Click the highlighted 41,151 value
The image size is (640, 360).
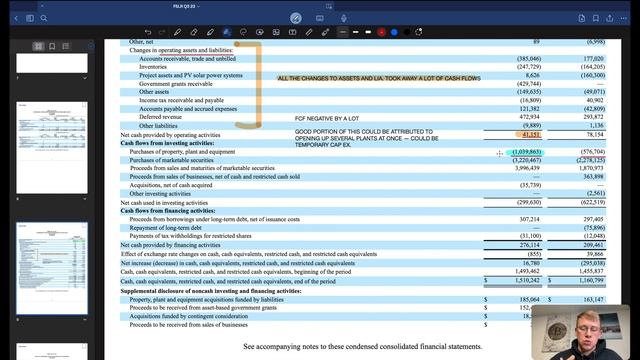[530, 134]
